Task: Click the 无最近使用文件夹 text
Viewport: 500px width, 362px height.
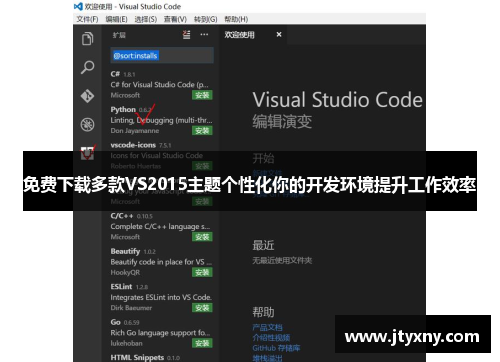Action: [x=282, y=260]
